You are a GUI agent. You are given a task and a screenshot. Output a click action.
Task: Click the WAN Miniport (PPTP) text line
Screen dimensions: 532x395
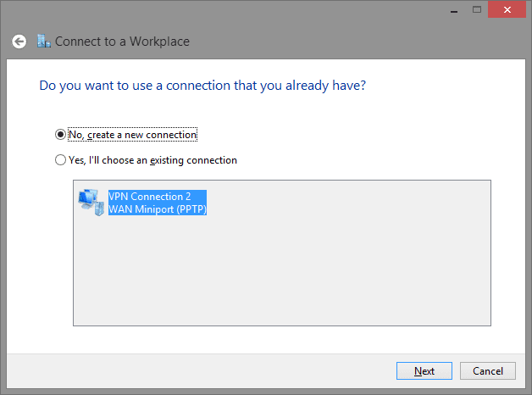pos(158,209)
